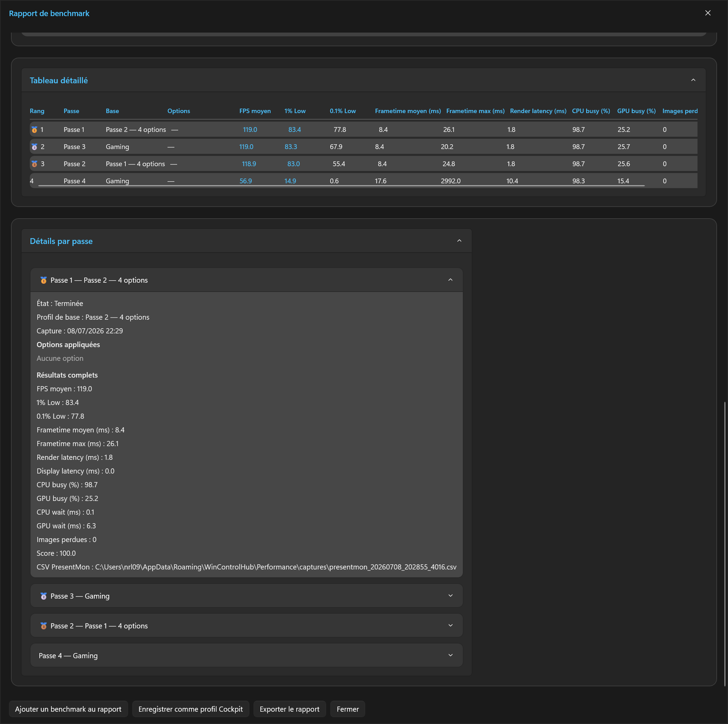Screen dimensions: 728x724
Task: Click GPU busy (%) column header
Action: (x=637, y=111)
